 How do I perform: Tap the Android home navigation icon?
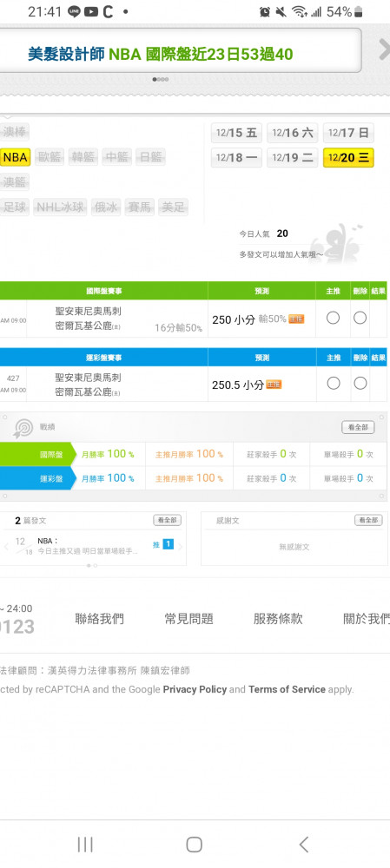coord(194,845)
